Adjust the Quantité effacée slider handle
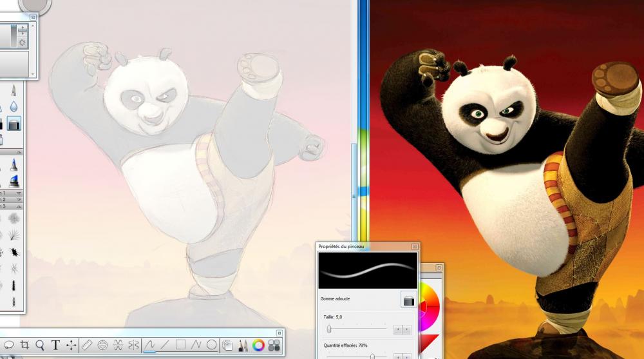Screen dimensions: 644x359 [x=372, y=356]
